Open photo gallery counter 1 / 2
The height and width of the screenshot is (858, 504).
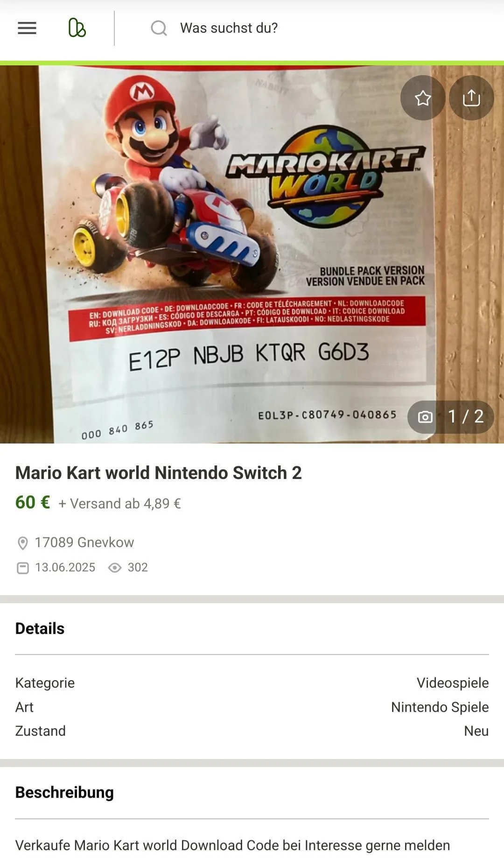click(451, 417)
